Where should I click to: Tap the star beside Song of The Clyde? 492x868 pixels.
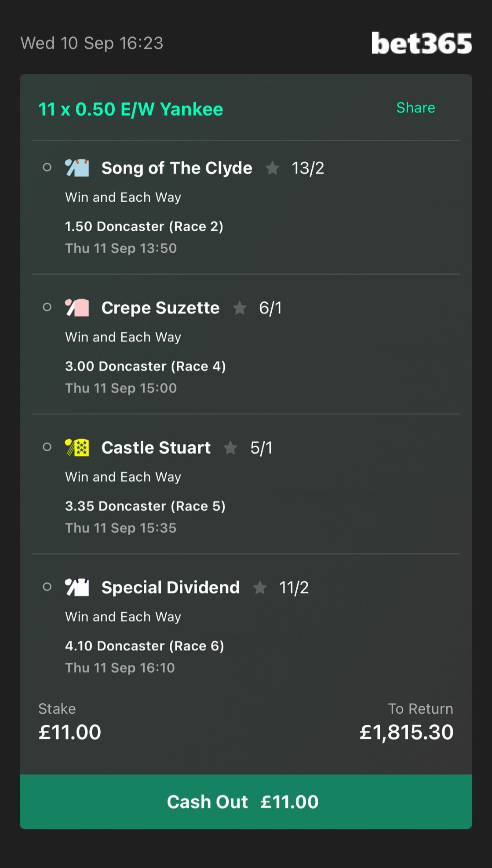pyautogui.click(x=273, y=168)
